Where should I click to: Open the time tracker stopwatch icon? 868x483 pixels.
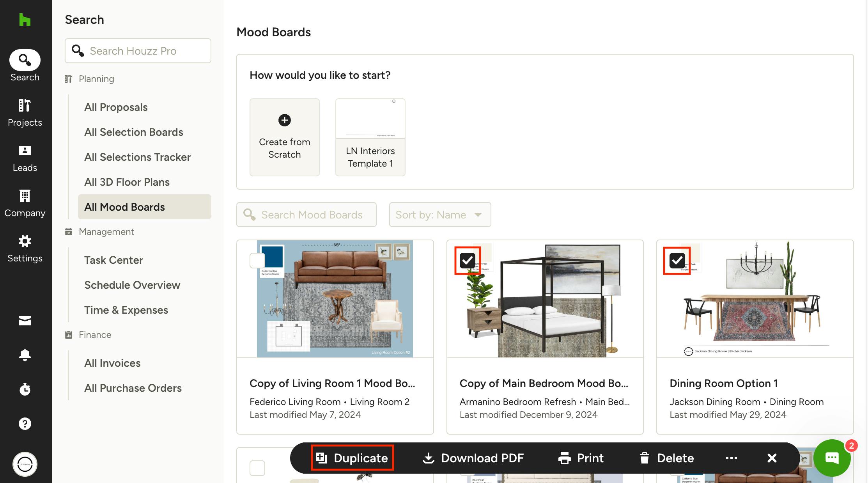(25, 389)
